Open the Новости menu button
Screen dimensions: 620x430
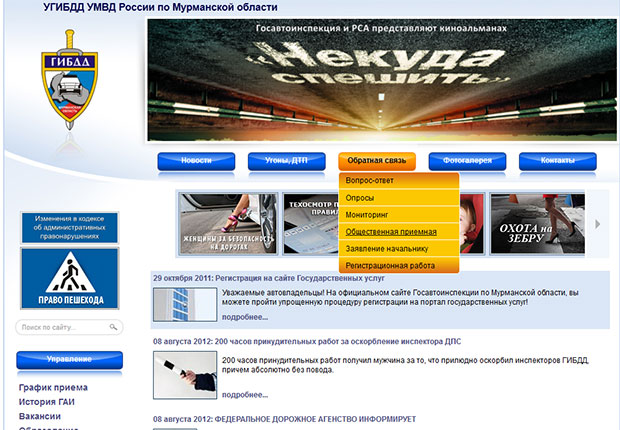(x=196, y=161)
